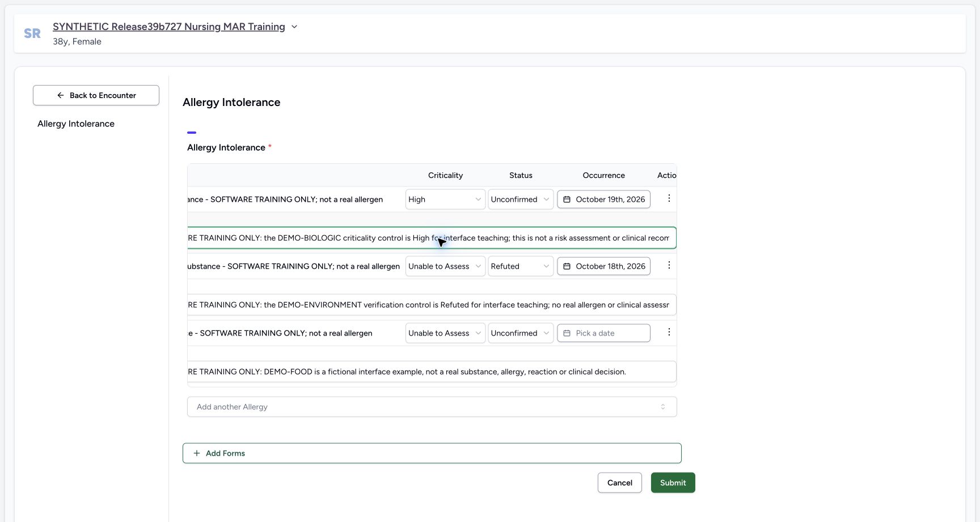Click the SR patient avatar

point(32,33)
